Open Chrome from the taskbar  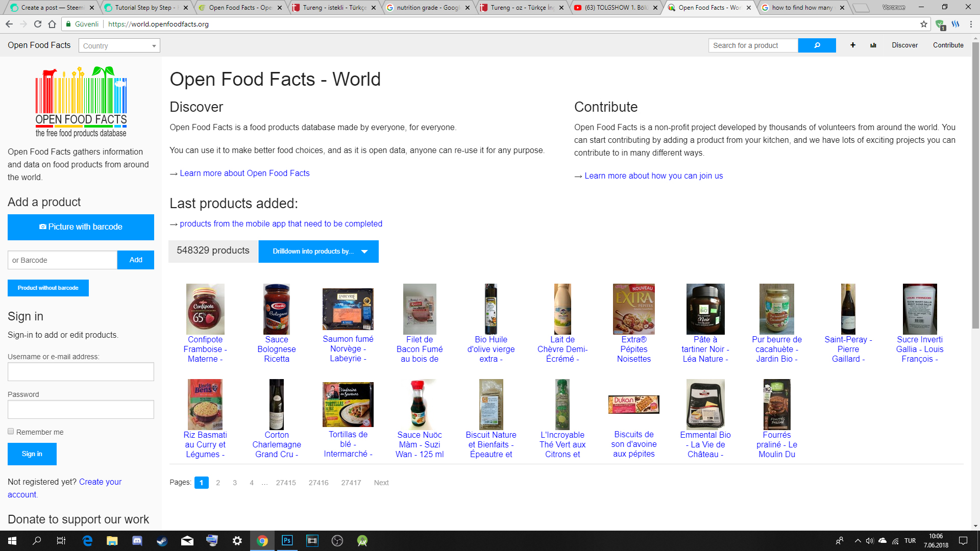pyautogui.click(x=262, y=541)
